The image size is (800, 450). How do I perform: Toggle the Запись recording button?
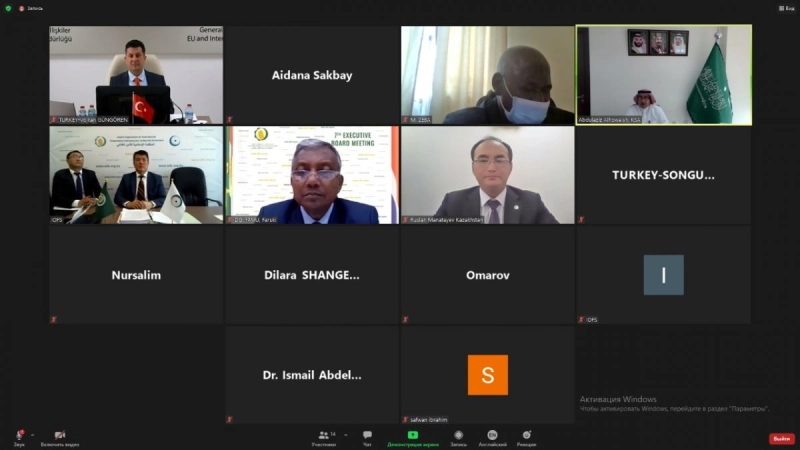click(458, 438)
